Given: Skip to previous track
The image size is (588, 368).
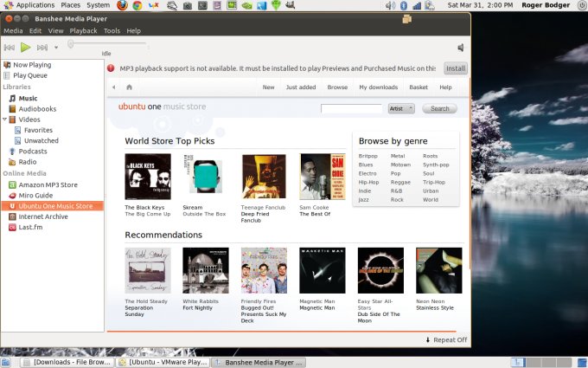Looking at the screenshot, I should (10, 48).
